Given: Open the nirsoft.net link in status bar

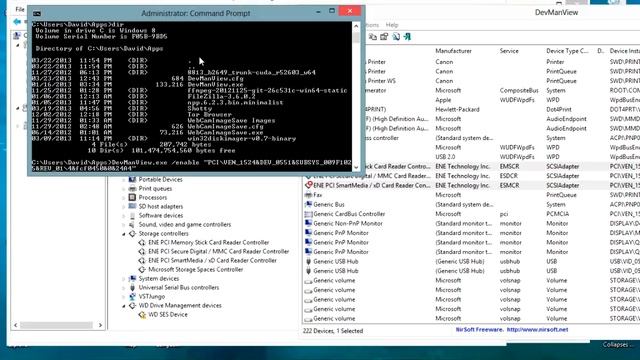Looking at the screenshot, I should click(x=537, y=329).
